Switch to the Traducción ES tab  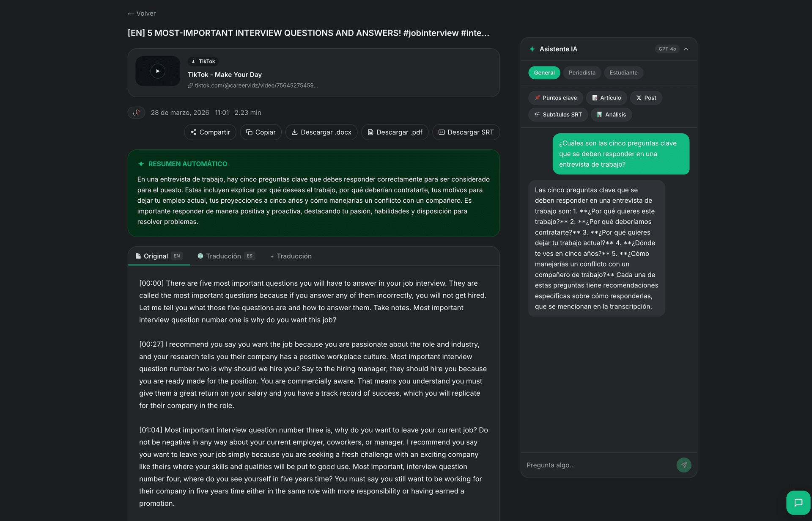pyautogui.click(x=225, y=256)
